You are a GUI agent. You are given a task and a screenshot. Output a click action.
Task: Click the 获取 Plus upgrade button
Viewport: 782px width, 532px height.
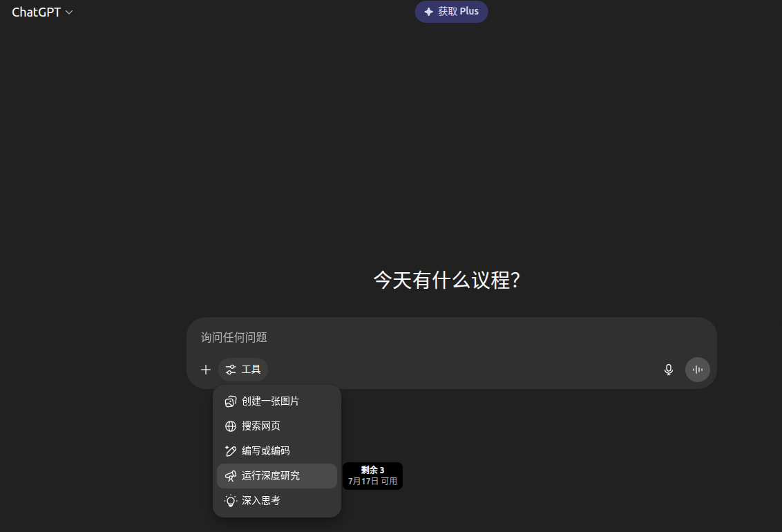pyautogui.click(x=451, y=12)
